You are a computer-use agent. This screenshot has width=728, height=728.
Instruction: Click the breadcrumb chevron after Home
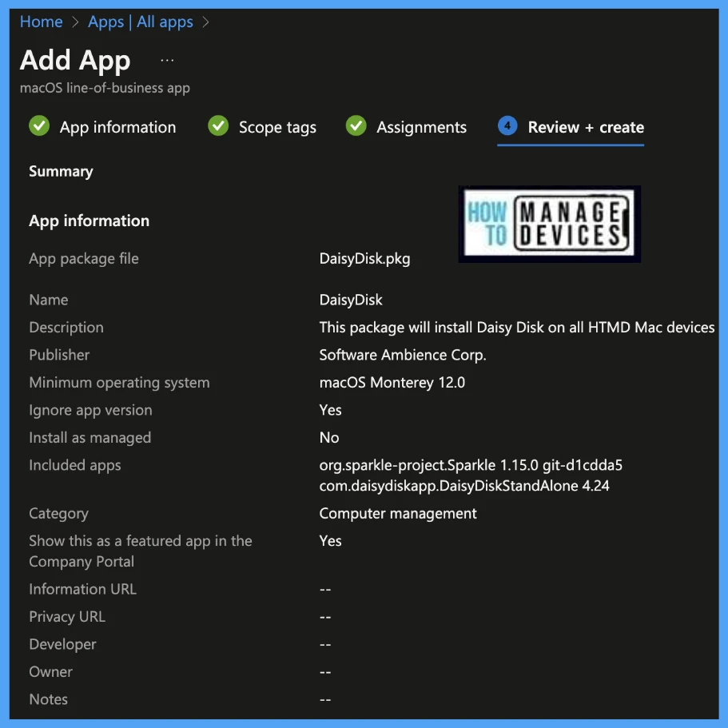tap(75, 22)
